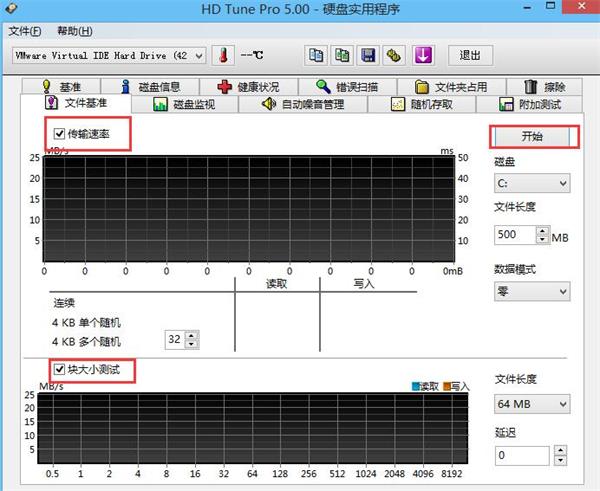This screenshot has width=600, height=491.
Task: Click the 开始 start button
Action: pyautogui.click(x=532, y=137)
